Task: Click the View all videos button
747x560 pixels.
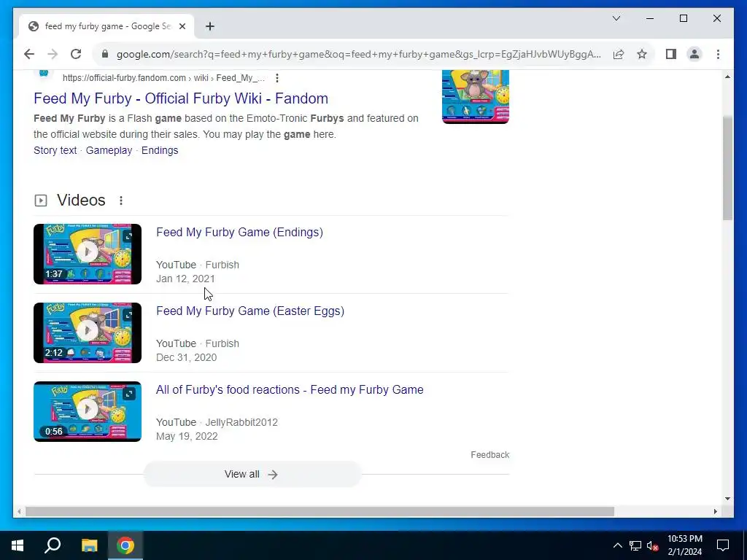Action: [252, 474]
